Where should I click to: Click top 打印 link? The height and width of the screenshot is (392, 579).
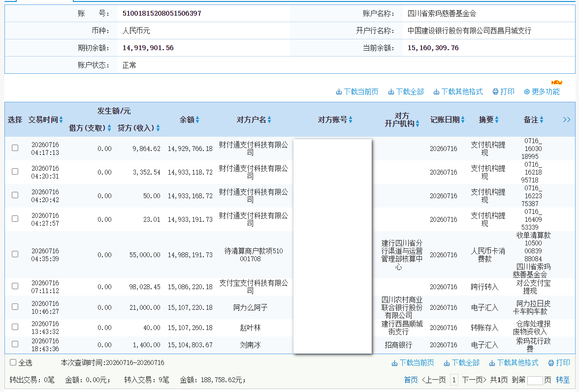pyautogui.click(x=507, y=92)
